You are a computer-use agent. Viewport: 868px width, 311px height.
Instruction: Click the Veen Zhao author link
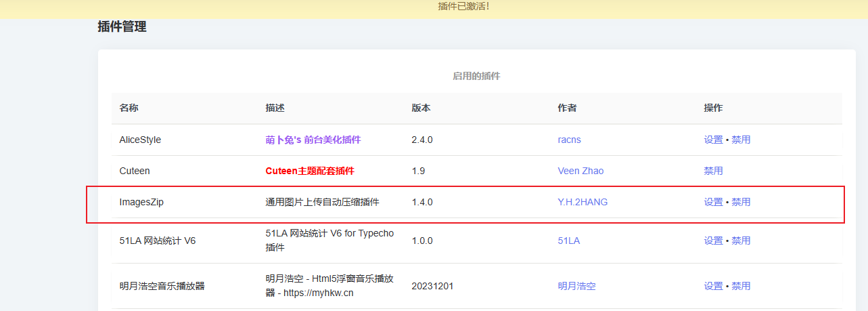580,171
